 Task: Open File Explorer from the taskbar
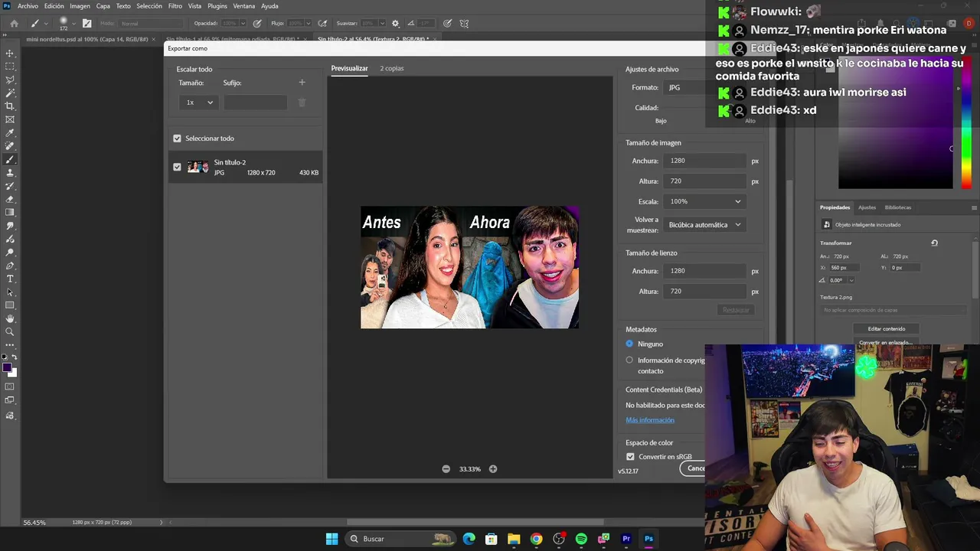coord(514,539)
